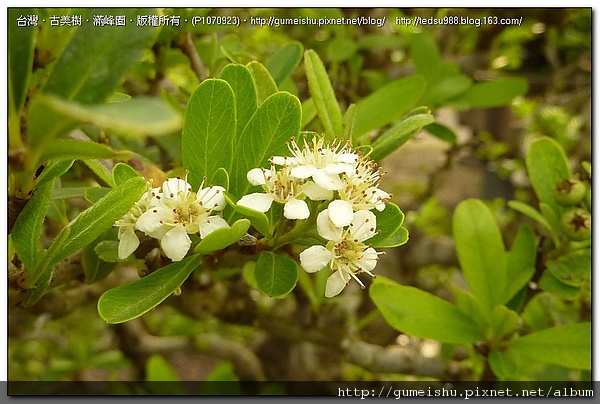Click the tedsu988.blog.163.com URL text
Image resolution: width=600 pixels, height=404 pixels.
(x=459, y=21)
